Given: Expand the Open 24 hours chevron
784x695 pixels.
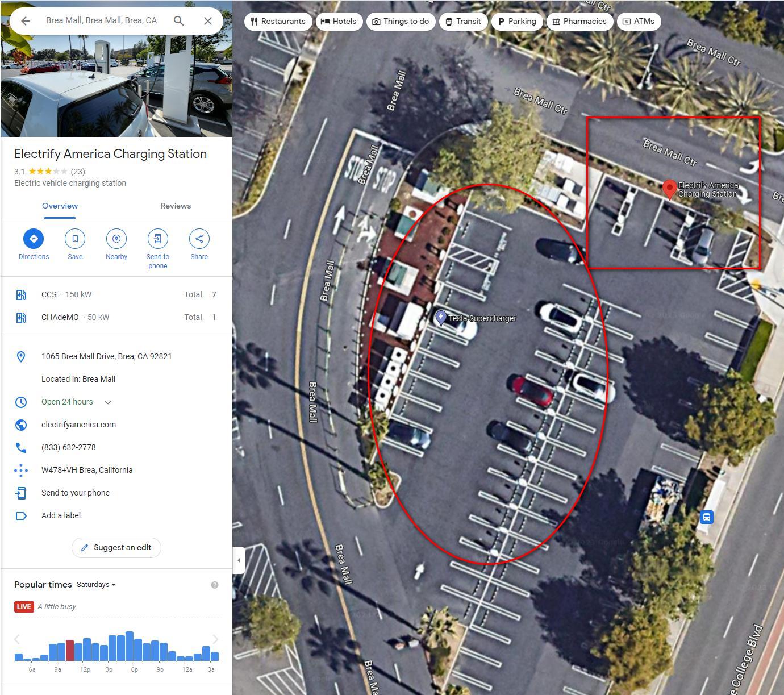Looking at the screenshot, I should 108,402.
